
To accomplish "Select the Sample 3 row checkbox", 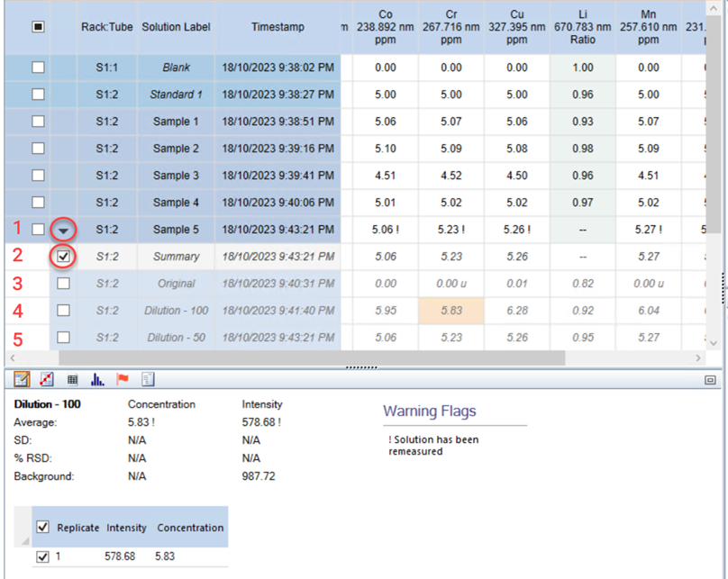I will pos(38,176).
